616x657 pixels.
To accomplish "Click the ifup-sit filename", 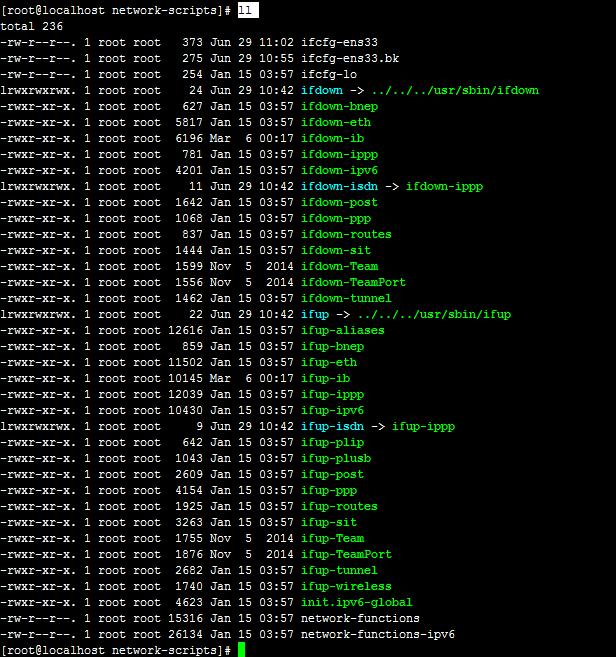I will pos(329,522).
